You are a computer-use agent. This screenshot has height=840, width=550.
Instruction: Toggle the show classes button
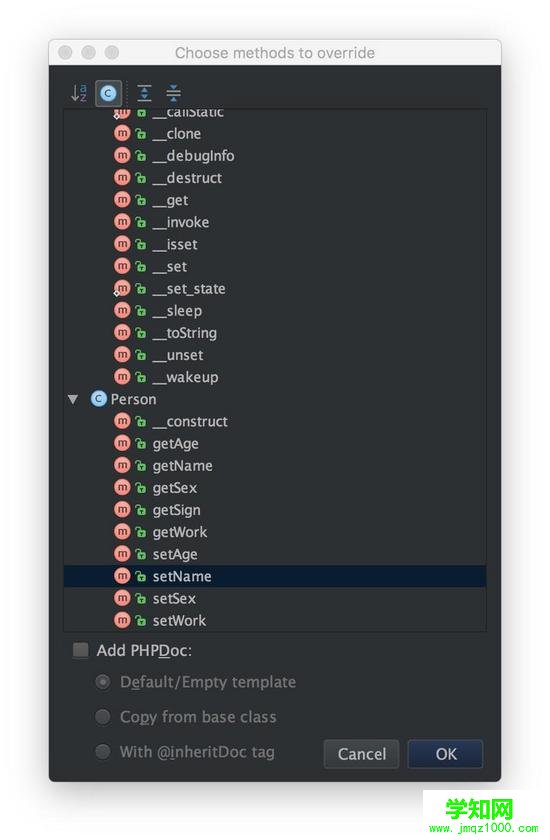pos(108,93)
